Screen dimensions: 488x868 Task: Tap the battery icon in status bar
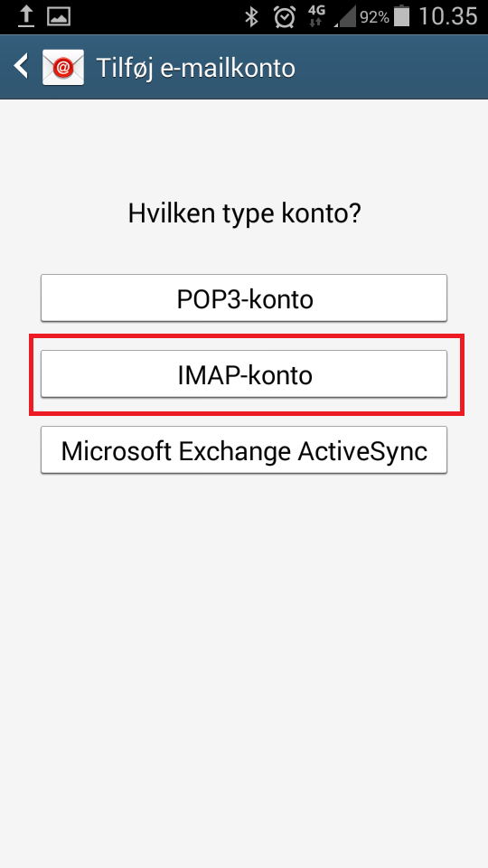(x=401, y=16)
